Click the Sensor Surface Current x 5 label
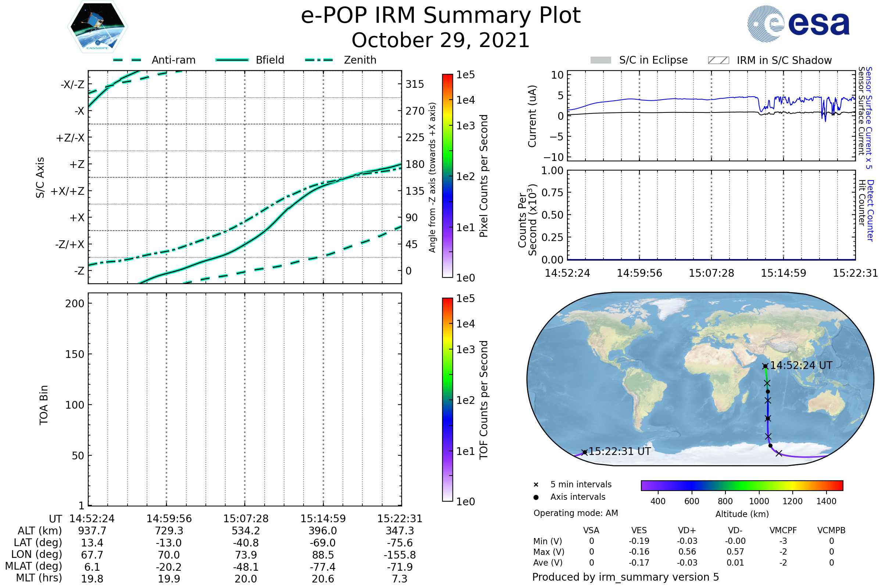This screenshot has width=882, height=588. tap(868, 118)
